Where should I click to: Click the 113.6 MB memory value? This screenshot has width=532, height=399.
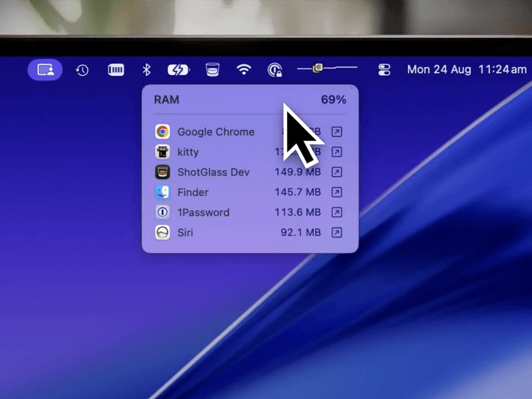[x=298, y=212]
